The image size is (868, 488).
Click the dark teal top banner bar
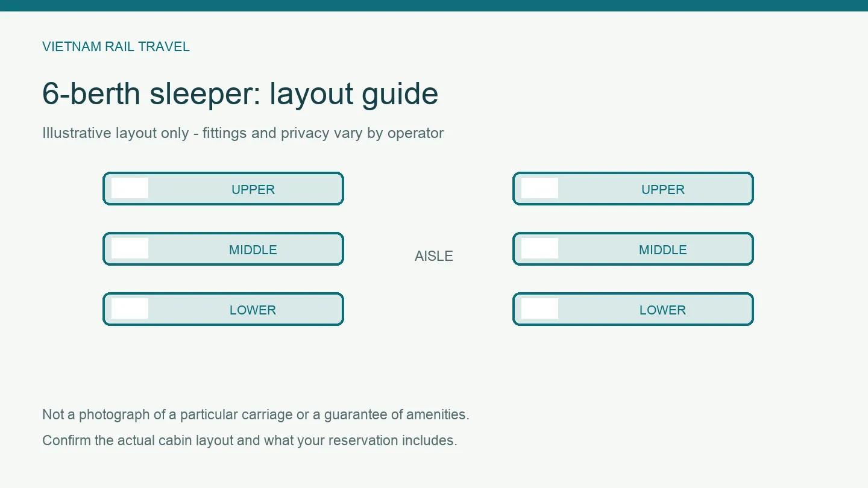tap(434, 5)
